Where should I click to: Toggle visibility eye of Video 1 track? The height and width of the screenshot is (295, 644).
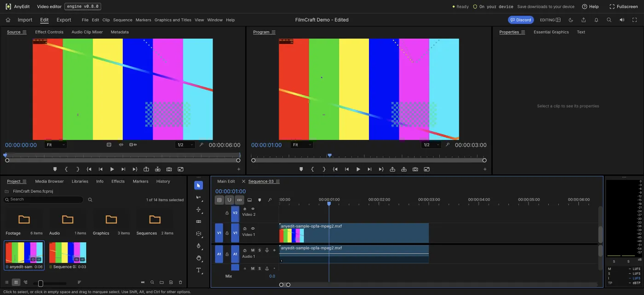tap(253, 228)
